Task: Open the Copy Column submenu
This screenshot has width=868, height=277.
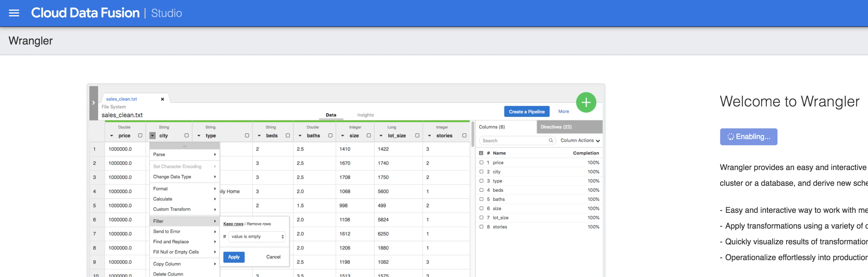Action: [184, 264]
